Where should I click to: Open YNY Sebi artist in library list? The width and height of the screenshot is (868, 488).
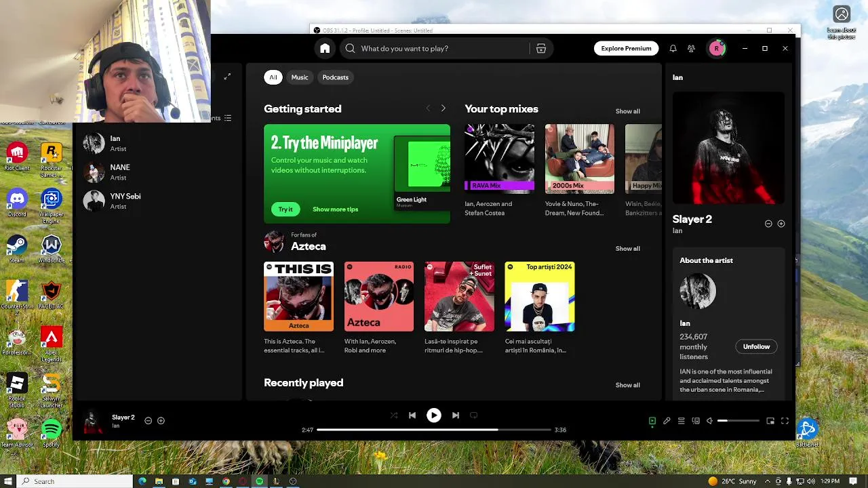pyautogui.click(x=156, y=201)
